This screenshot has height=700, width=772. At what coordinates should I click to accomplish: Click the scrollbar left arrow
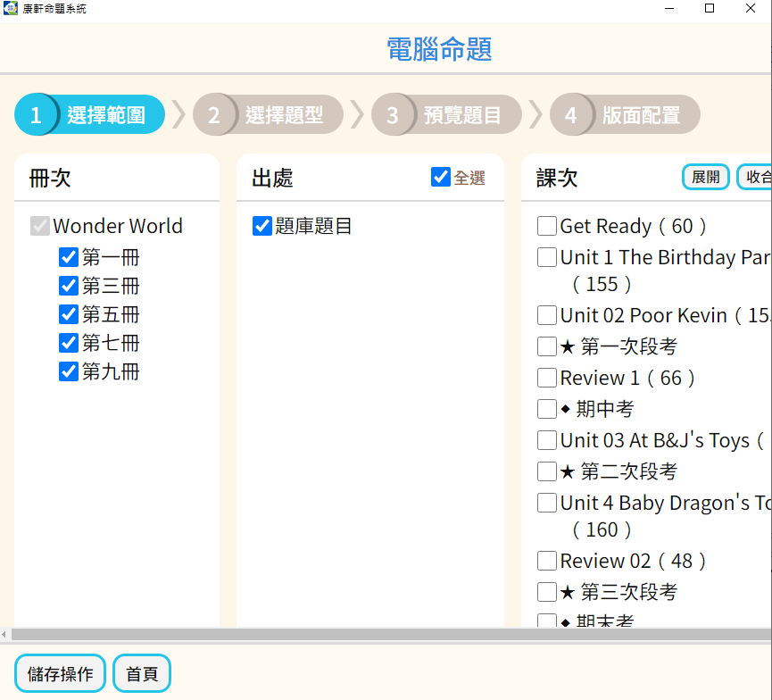click(x=4, y=634)
